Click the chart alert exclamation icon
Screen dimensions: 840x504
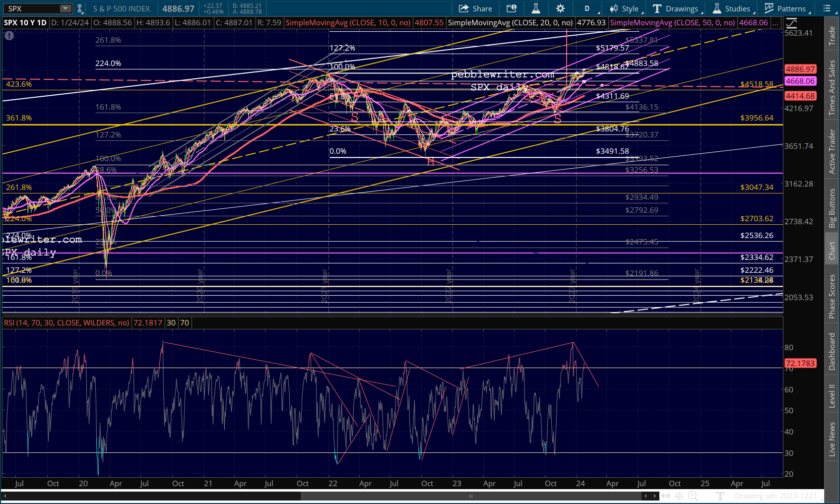point(9,36)
